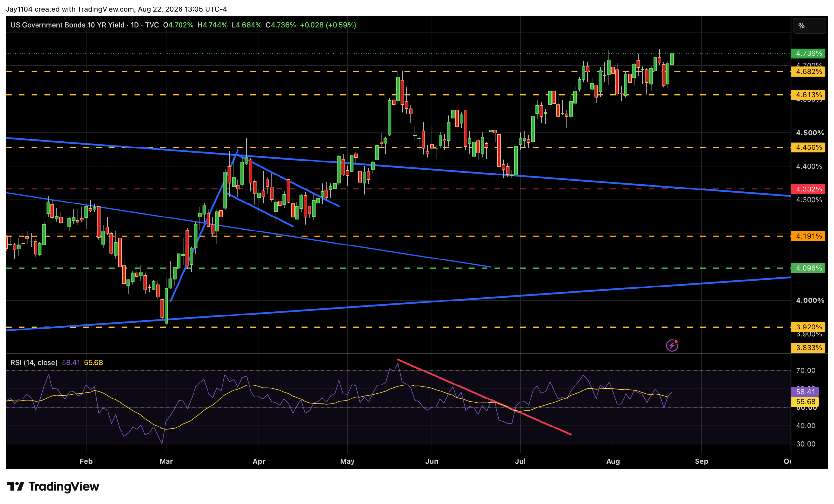Click the green 4.096% price level label
The image size is (834, 504).
click(x=808, y=268)
